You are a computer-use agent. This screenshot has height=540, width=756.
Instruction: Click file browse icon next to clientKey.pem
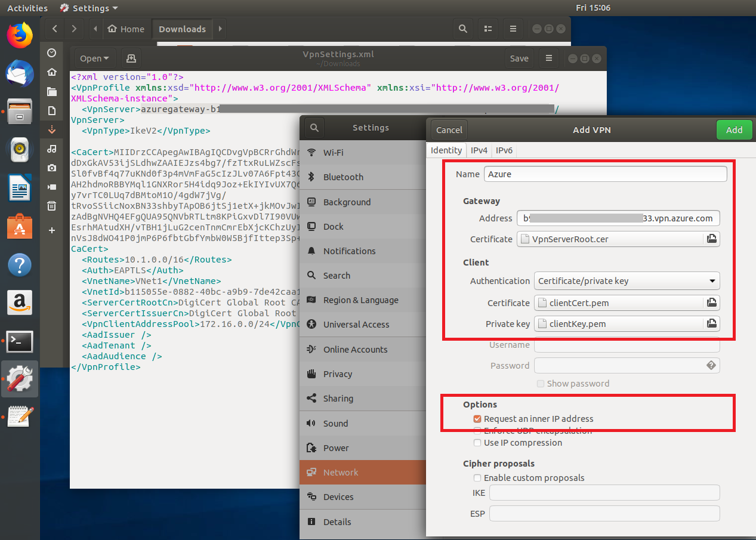(711, 324)
